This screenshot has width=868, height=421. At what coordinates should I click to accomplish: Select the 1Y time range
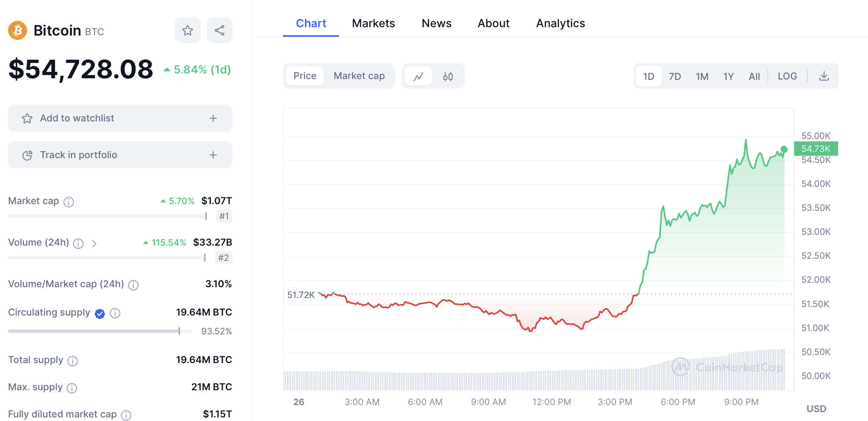pos(728,76)
